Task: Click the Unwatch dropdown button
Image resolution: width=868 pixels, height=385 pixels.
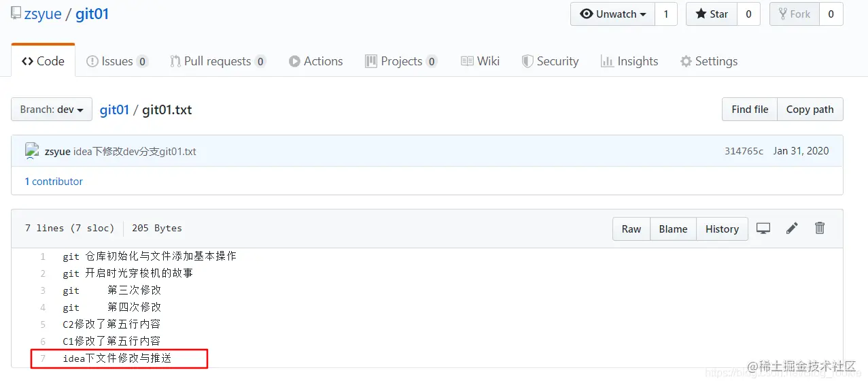Action: click(x=612, y=14)
